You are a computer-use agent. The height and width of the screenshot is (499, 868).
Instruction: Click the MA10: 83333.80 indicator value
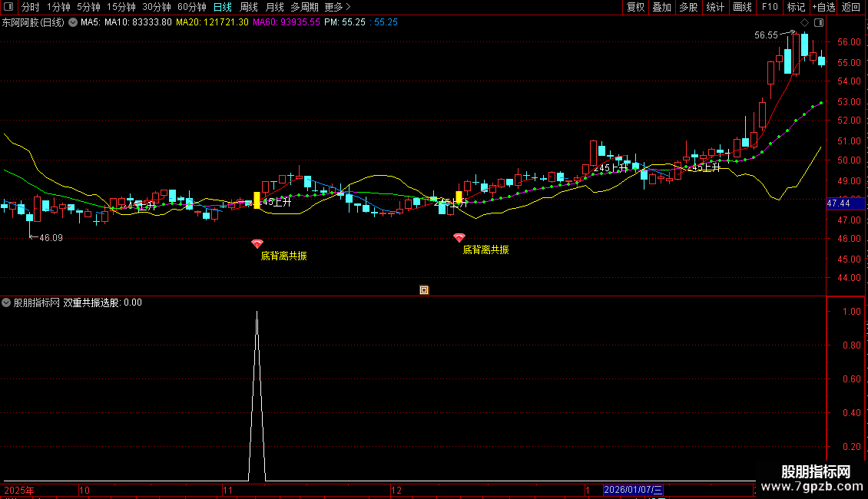[137, 23]
